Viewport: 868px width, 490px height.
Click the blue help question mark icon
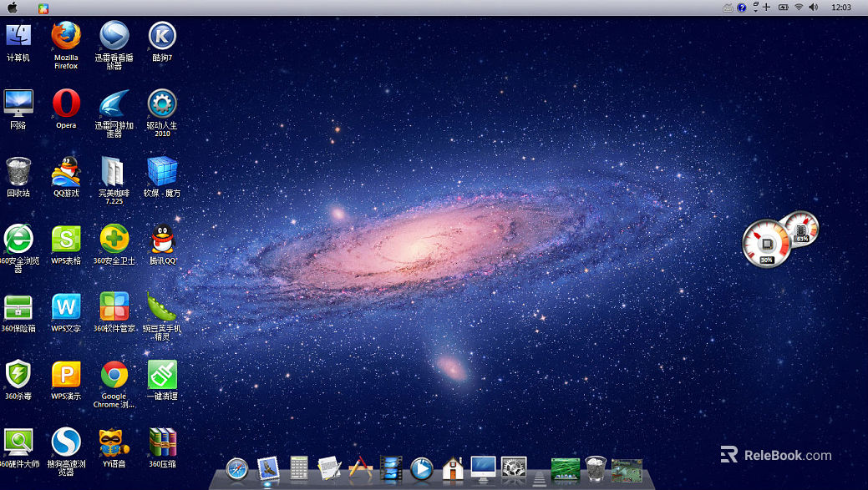(x=742, y=8)
